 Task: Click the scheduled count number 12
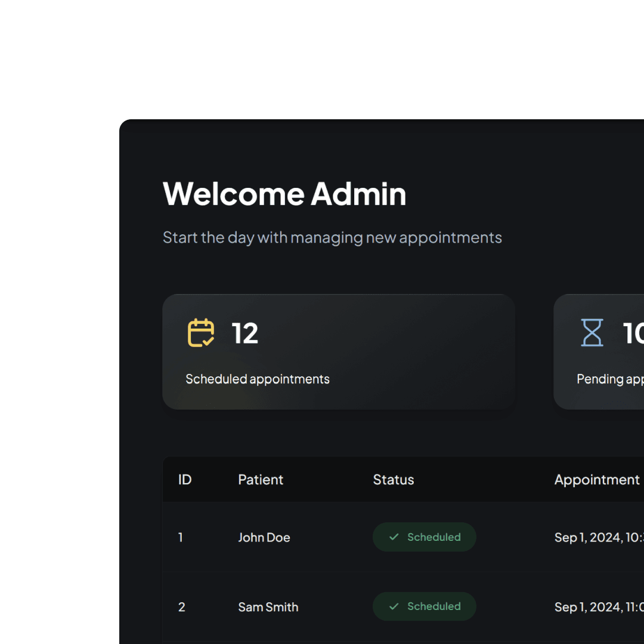245,333
